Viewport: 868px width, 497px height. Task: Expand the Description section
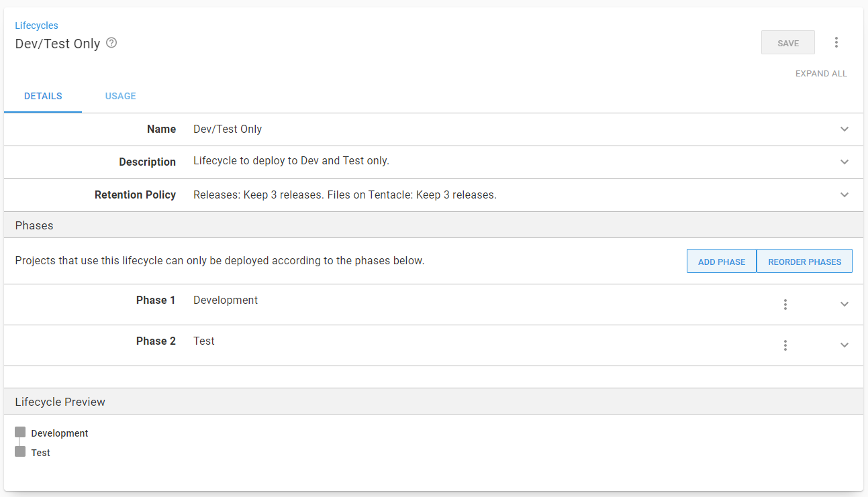point(845,162)
